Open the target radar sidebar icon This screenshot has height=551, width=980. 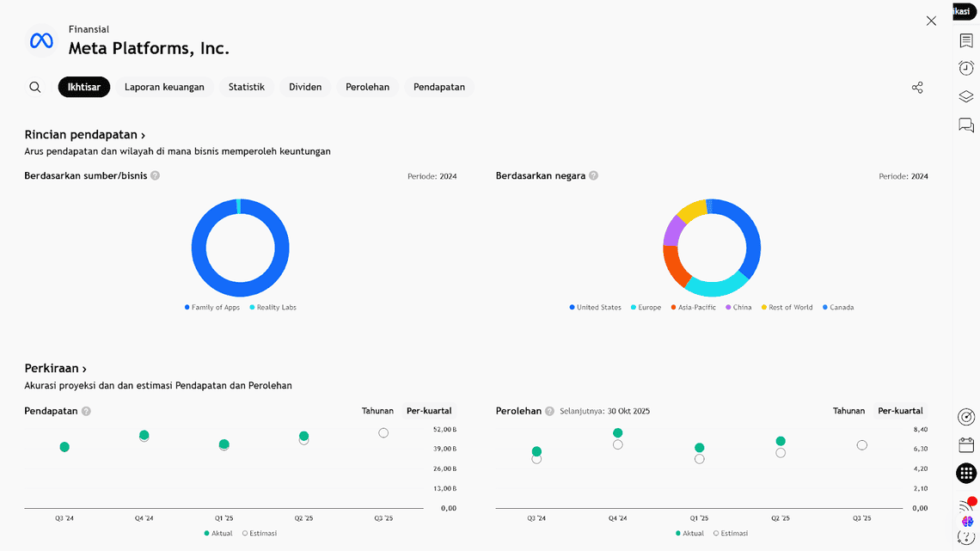click(x=966, y=417)
